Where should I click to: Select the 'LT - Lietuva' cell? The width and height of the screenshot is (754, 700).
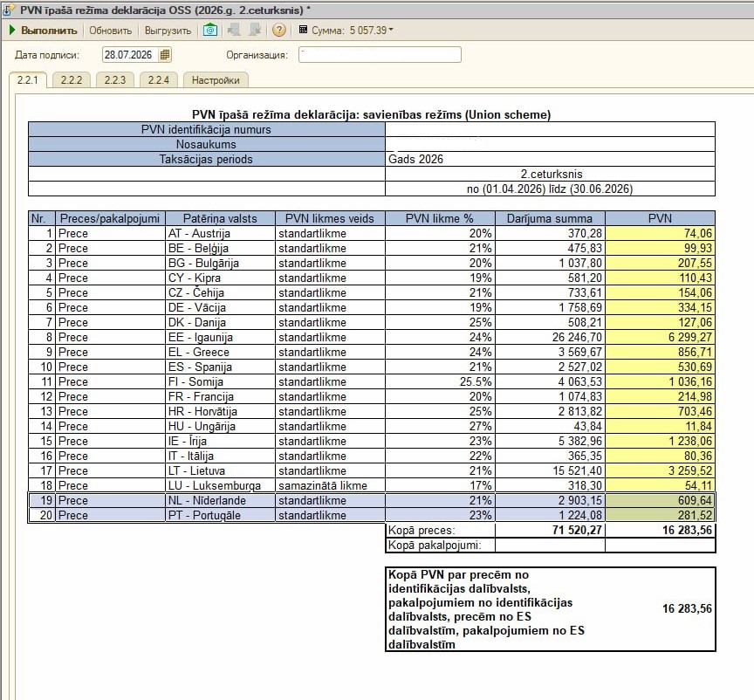pyautogui.click(x=220, y=471)
